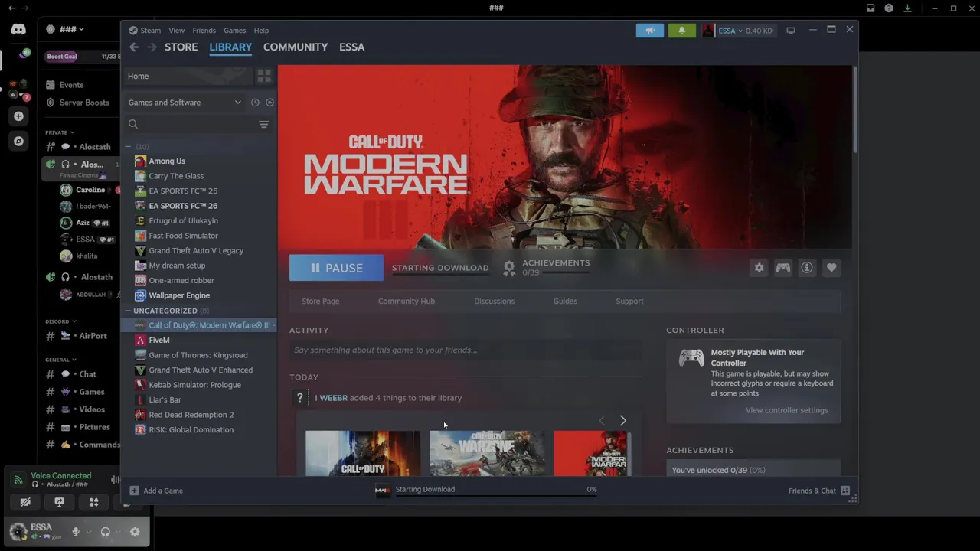Open Friends & Chat icon

pos(845,491)
